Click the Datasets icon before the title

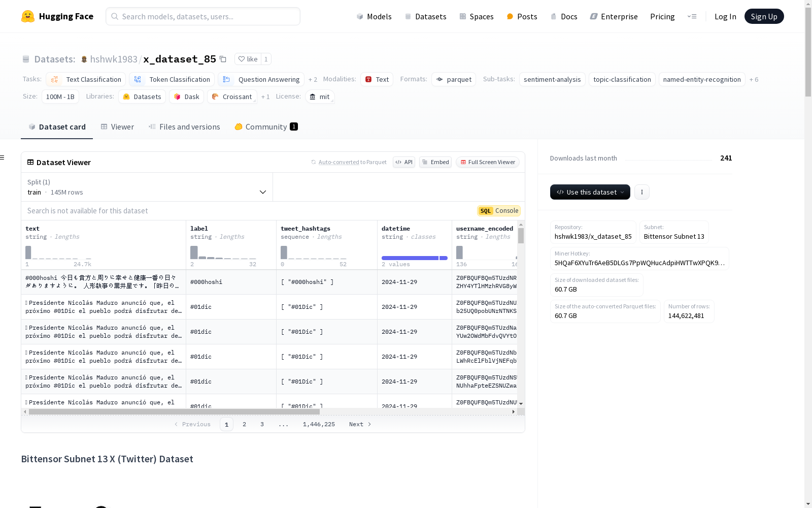coord(26,59)
